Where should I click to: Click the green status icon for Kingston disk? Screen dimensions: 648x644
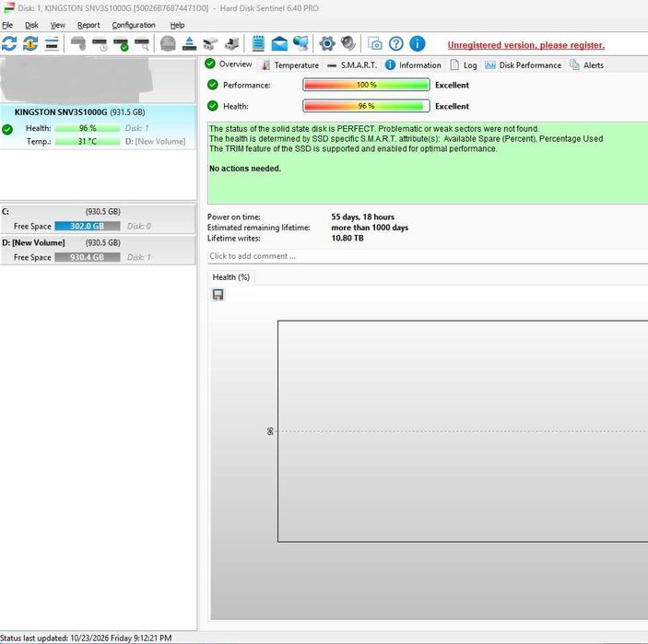click(7, 130)
